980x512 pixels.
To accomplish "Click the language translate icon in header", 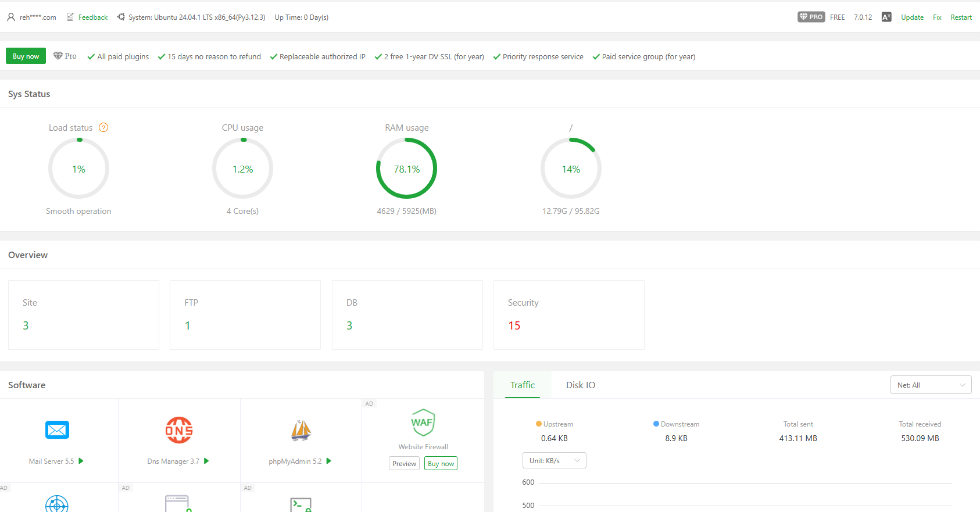I will coord(886,17).
